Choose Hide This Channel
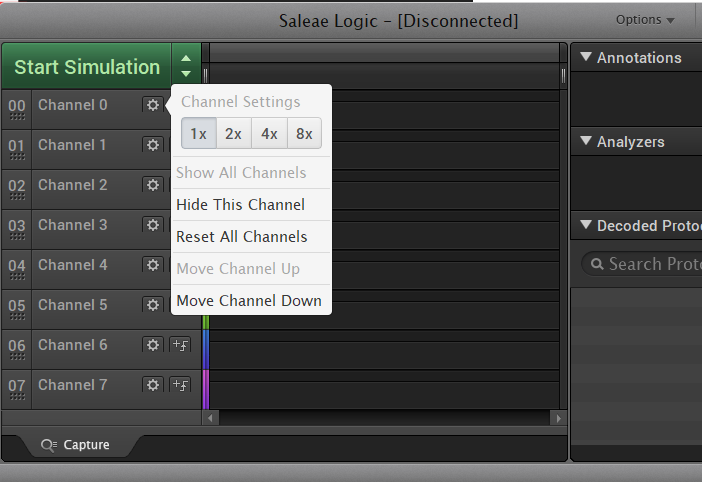This screenshot has height=482, width=702. coord(240,205)
